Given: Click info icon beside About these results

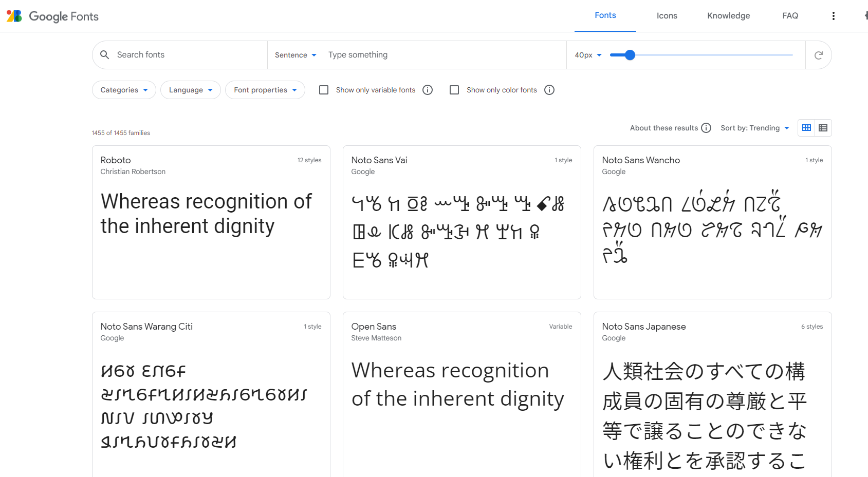Looking at the screenshot, I should [706, 128].
